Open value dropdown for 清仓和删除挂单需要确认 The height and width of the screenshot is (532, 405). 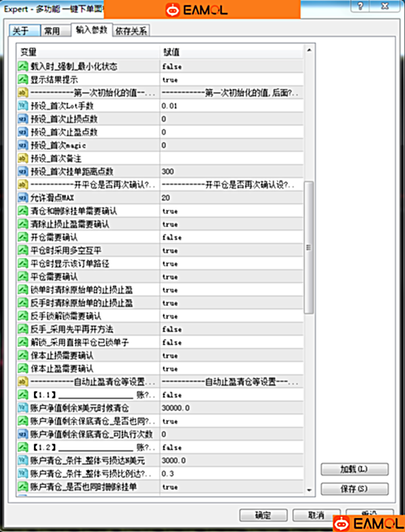click(x=230, y=211)
